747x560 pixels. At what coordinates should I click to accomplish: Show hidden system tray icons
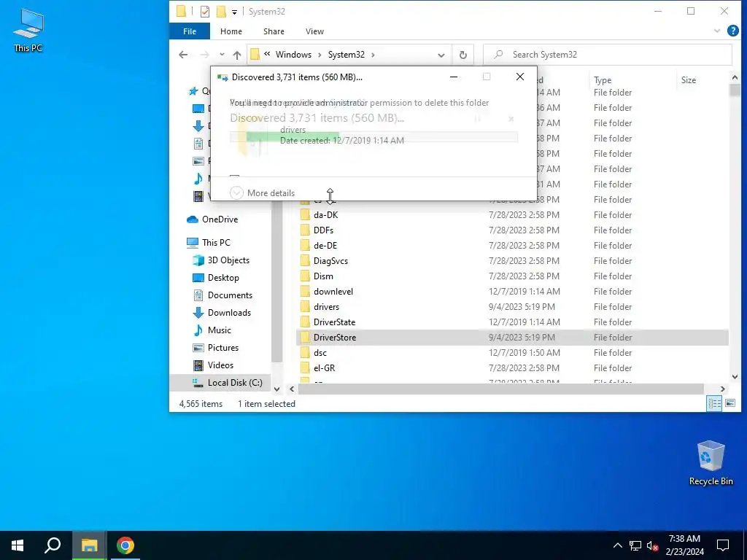(x=617, y=545)
